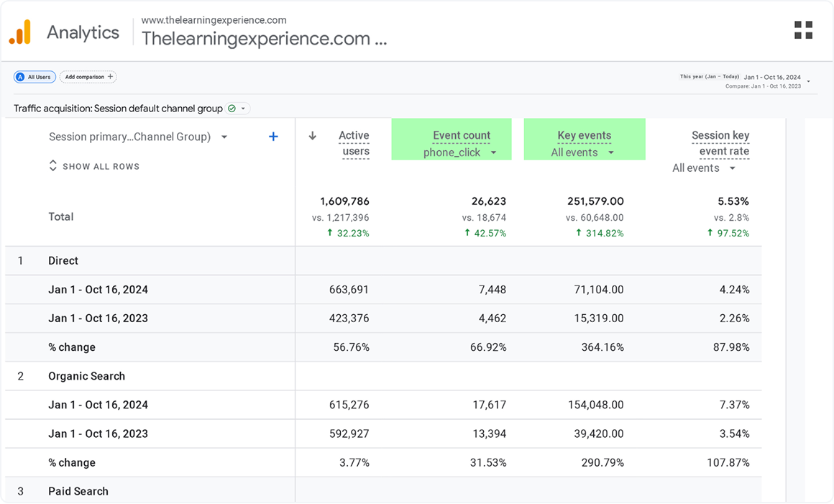Click the Event count column header

(462, 135)
